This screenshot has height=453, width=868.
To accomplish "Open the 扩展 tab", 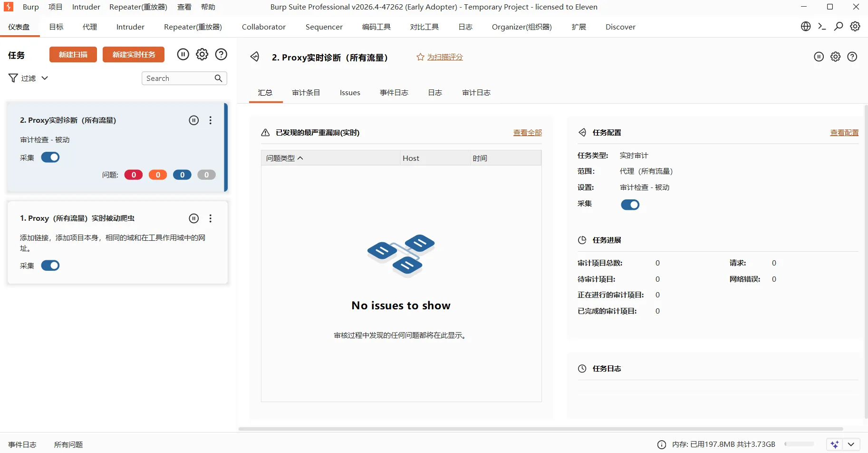I will [x=579, y=27].
